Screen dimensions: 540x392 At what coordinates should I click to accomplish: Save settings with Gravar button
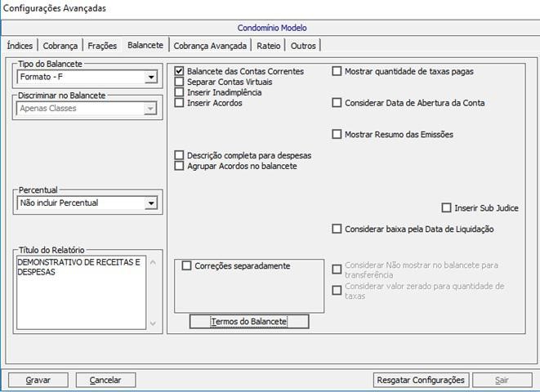[38, 380]
